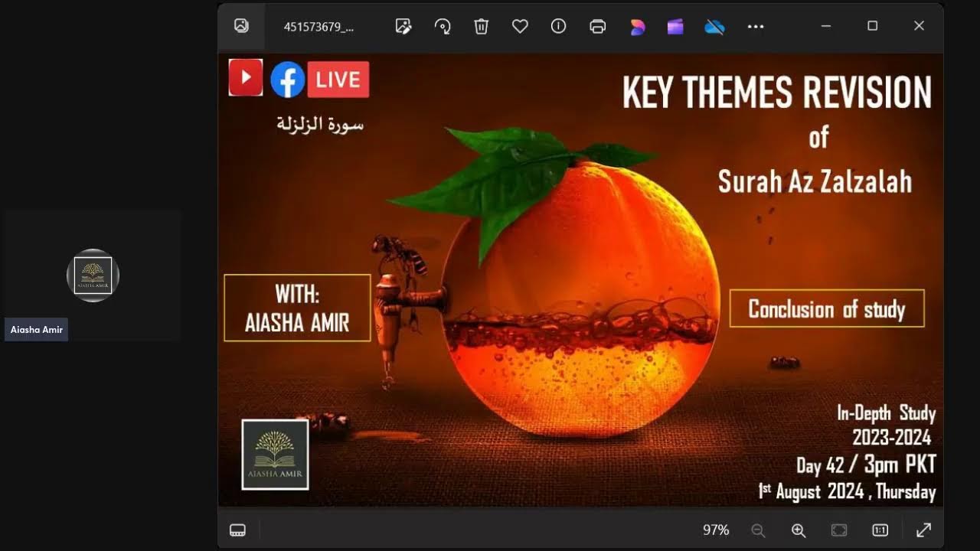Click the Edit image icon
This screenshot has width=980, height=551.
(x=403, y=26)
